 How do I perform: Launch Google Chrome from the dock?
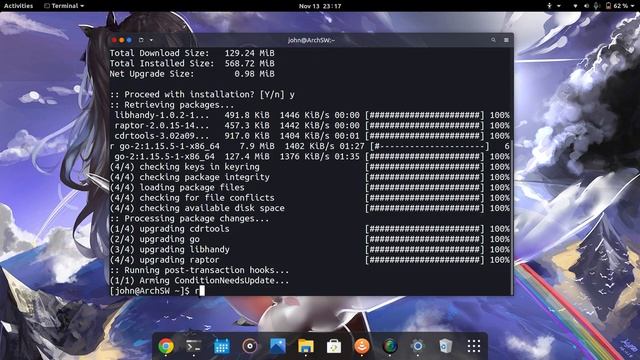point(166,346)
